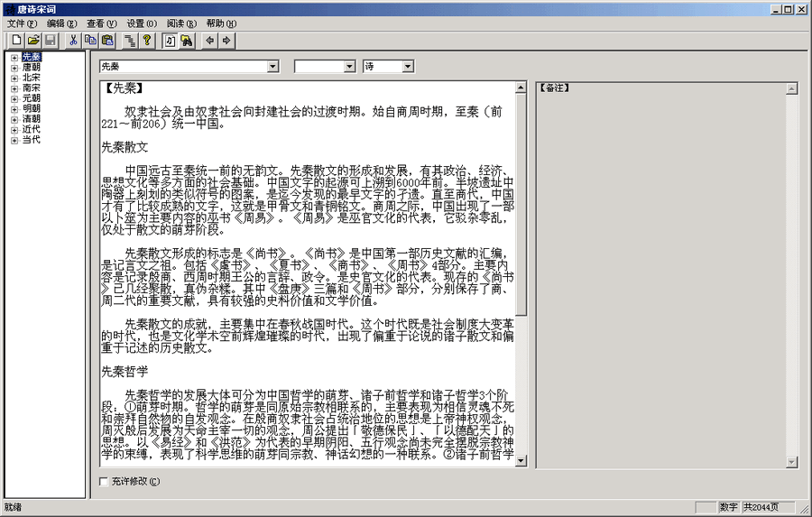812x517 pixels.
Task: Open the empty middle author dropdown
Action: point(349,66)
